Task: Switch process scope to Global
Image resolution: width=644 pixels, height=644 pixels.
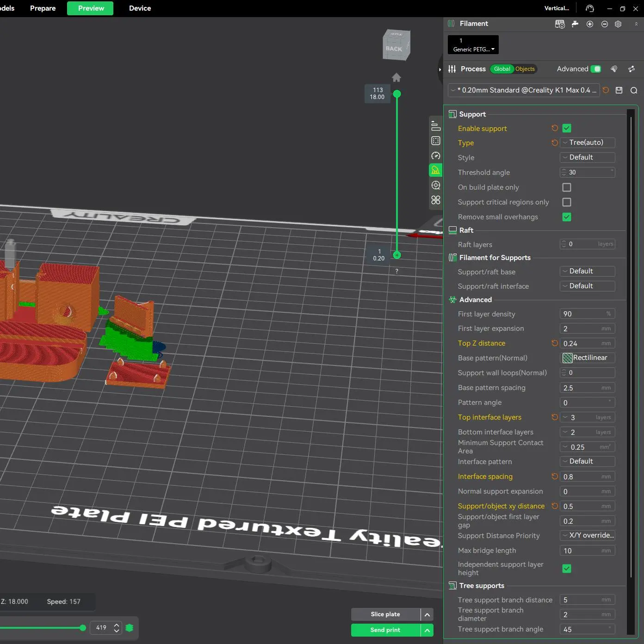Action: 502,69
